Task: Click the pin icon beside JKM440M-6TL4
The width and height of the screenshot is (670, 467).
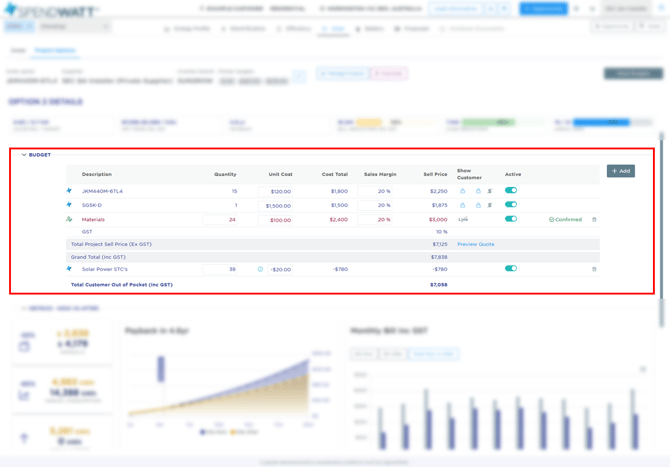Action: pyautogui.click(x=69, y=191)
